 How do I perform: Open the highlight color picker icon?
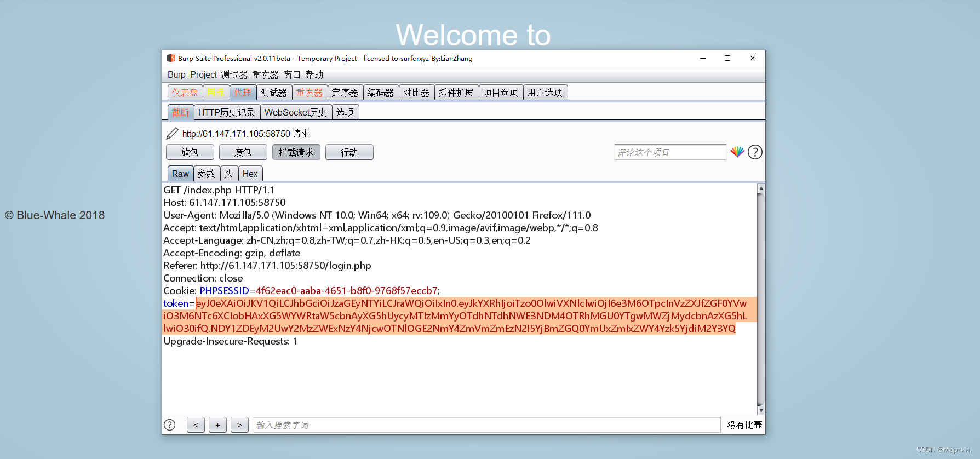pos(737,152)
